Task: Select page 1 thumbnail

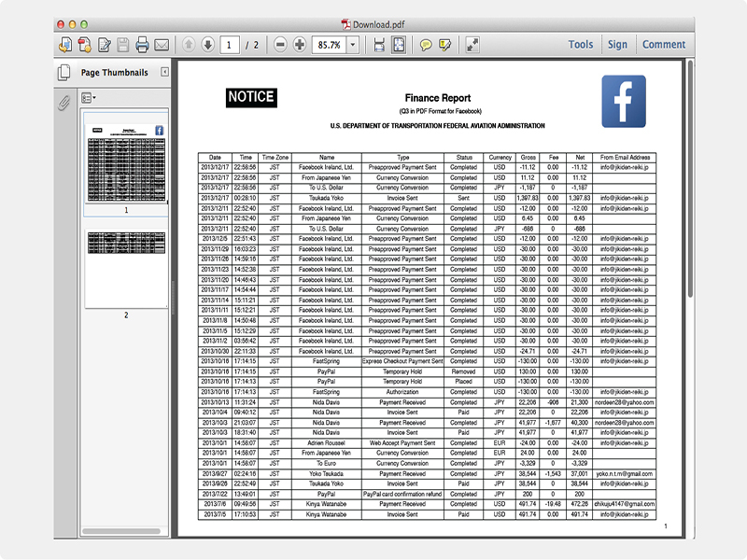Action: click(126, 162)
